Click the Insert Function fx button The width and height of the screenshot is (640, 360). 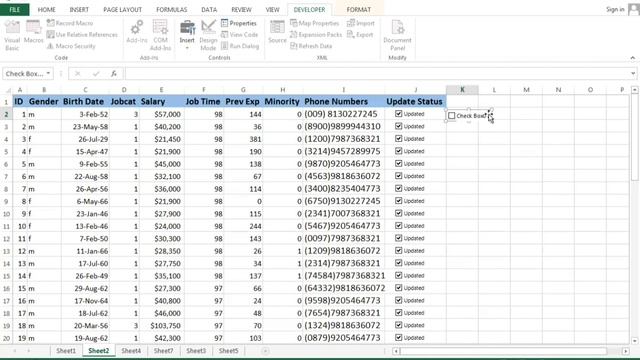click(x=114, y=73)
